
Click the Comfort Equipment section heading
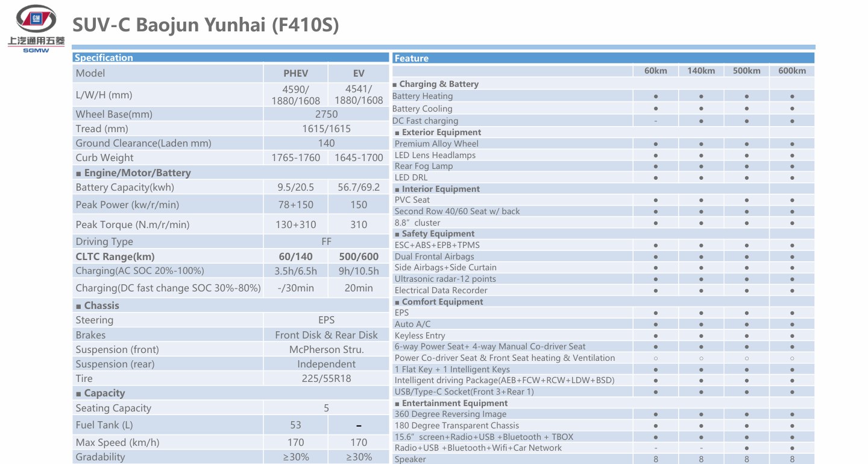tap(439, 302)
